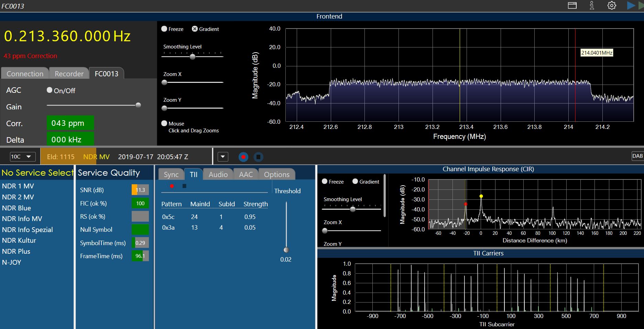Enable Freeze on the Frontend spectrum

pos(164,29)
